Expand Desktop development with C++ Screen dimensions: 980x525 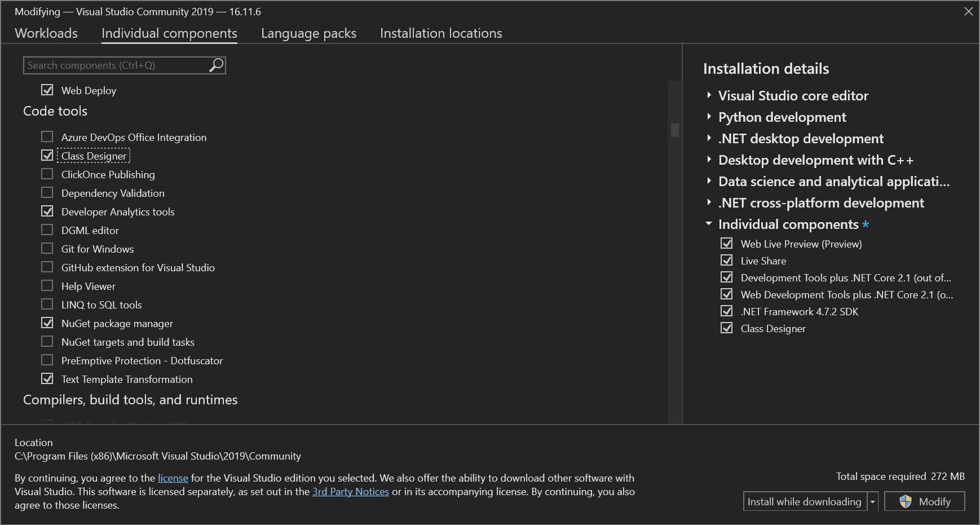[x=709, y=160]
